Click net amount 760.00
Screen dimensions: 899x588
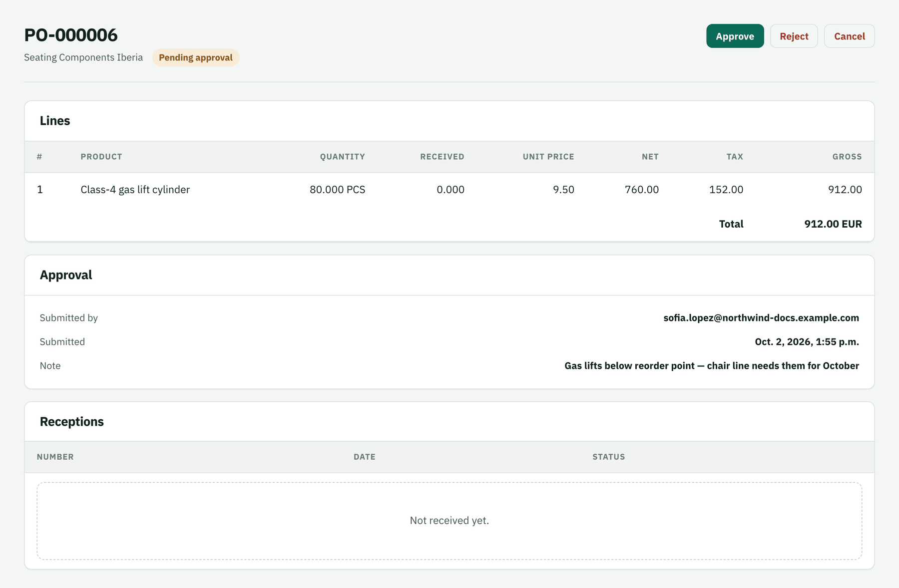642,190
